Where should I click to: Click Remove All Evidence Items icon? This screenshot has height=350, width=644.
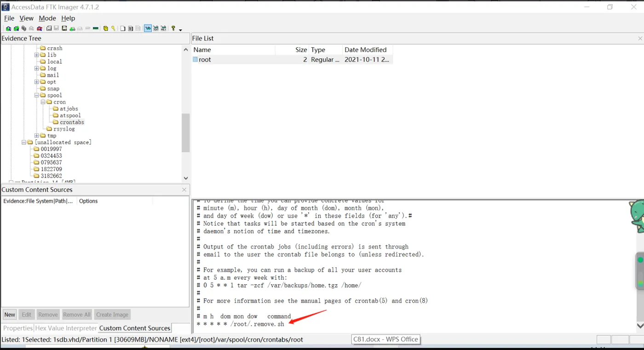40,28
